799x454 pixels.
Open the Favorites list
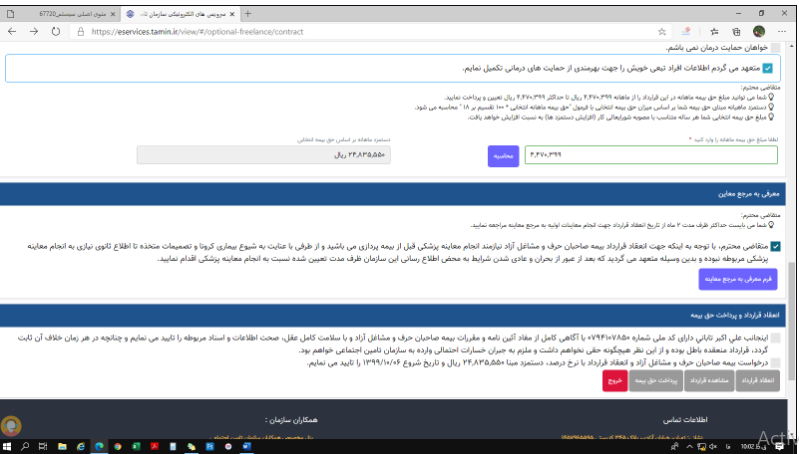(714, 32)
